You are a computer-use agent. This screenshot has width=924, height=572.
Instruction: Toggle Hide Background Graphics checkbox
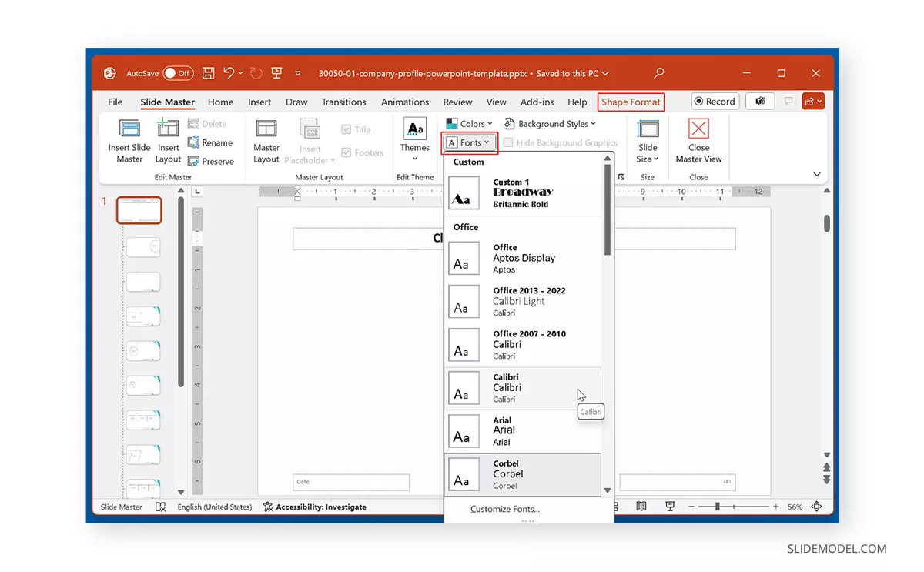pyautogui.click(x=508, y=142)
